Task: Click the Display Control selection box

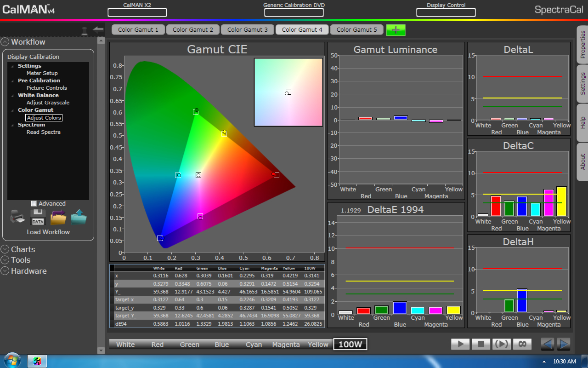Action: click(446, 12)
